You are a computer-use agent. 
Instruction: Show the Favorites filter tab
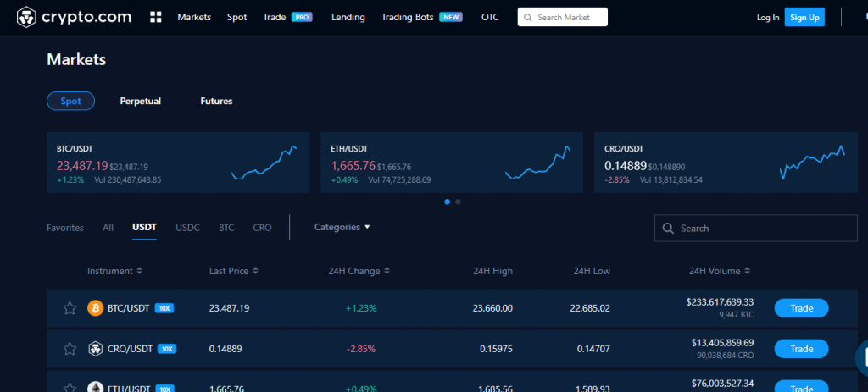point(65,228)
